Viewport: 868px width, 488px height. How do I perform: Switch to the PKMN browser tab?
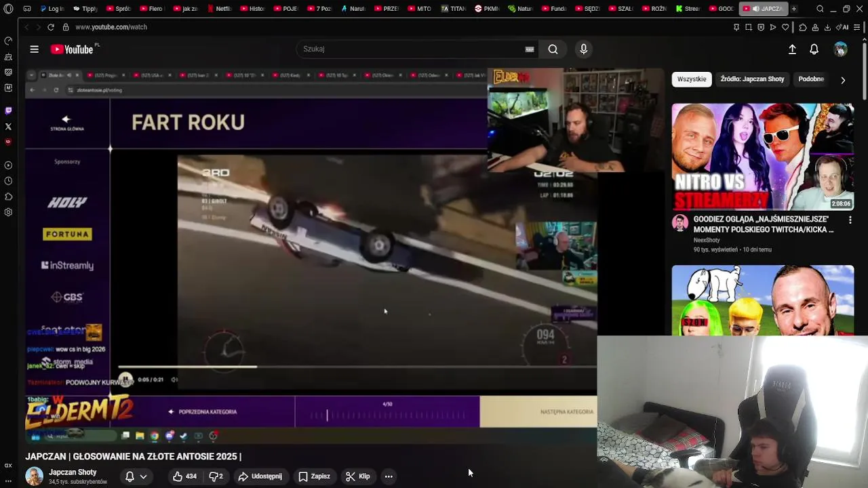tap(487, 9)
